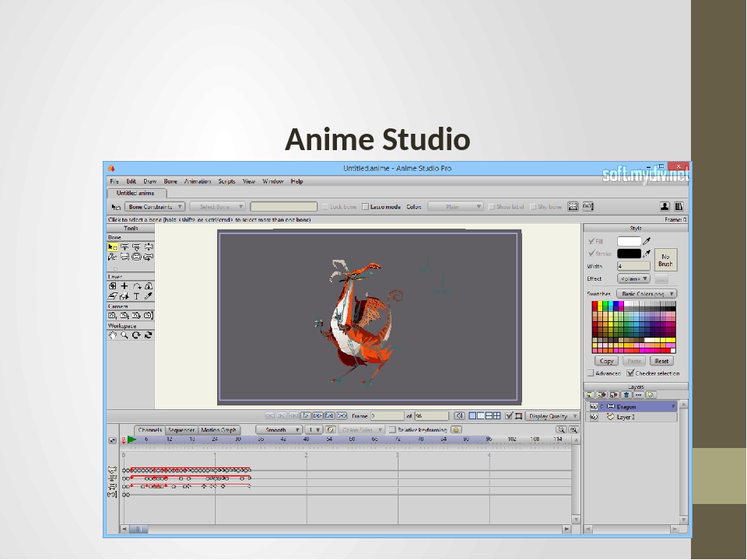
Task: Open the Smooth interpolation dropdown
Action: tap(279, 429)
